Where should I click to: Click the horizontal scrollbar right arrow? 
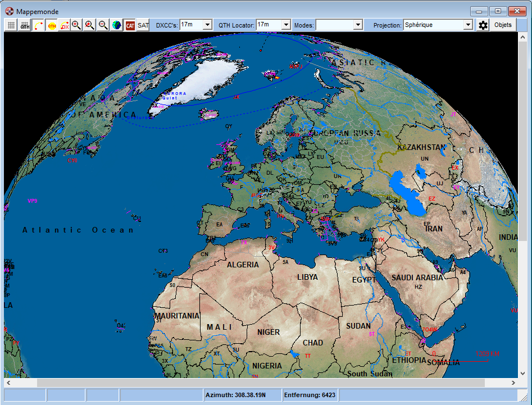(x=513, y=383)
